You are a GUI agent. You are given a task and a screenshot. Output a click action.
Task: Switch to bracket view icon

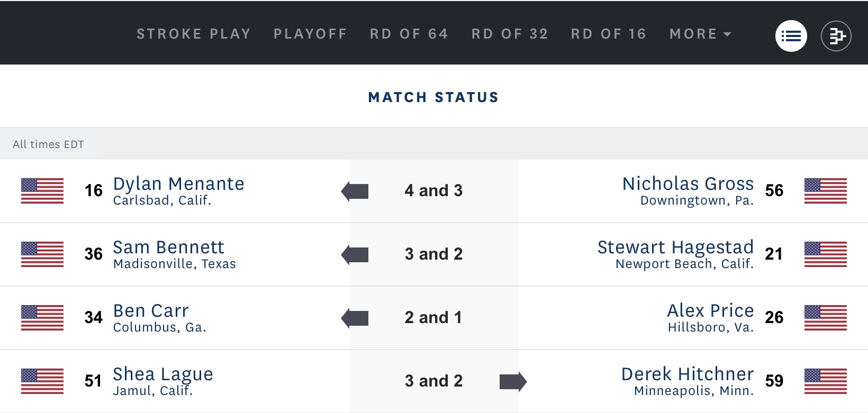coord(836,36)
